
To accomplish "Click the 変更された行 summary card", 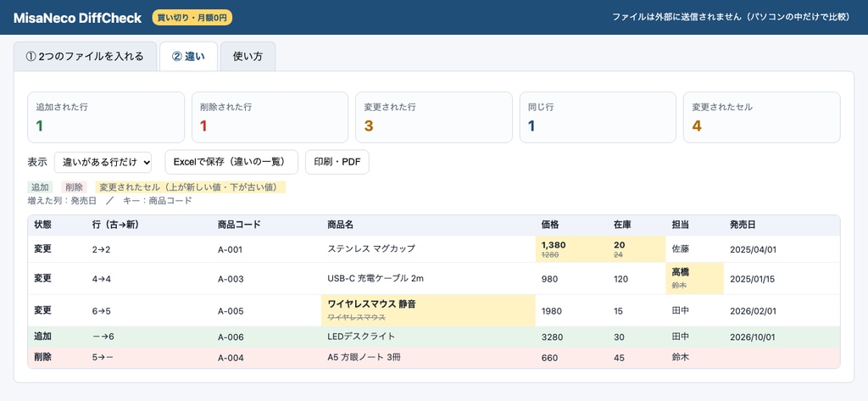I will (x=434, y=118).
